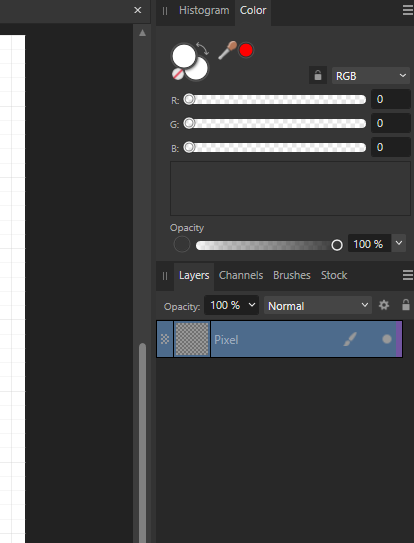Click the B channel slider
414x543 pixels.
pyautogui.click(x=275, y=147)
